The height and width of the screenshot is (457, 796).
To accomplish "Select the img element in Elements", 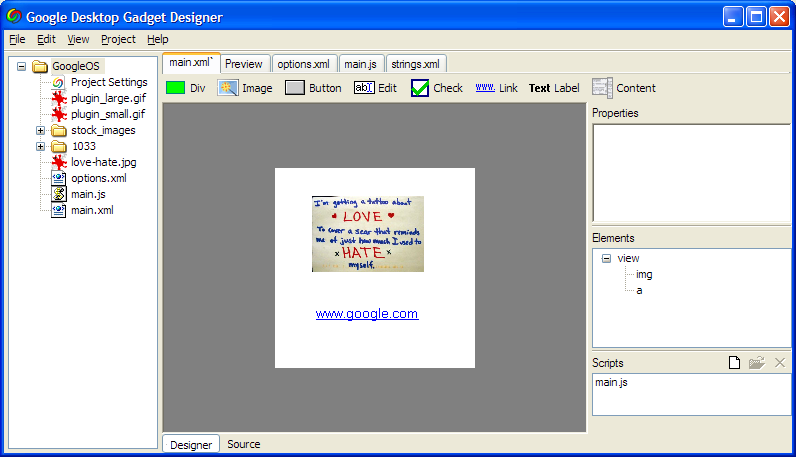I will coord(644,275).
